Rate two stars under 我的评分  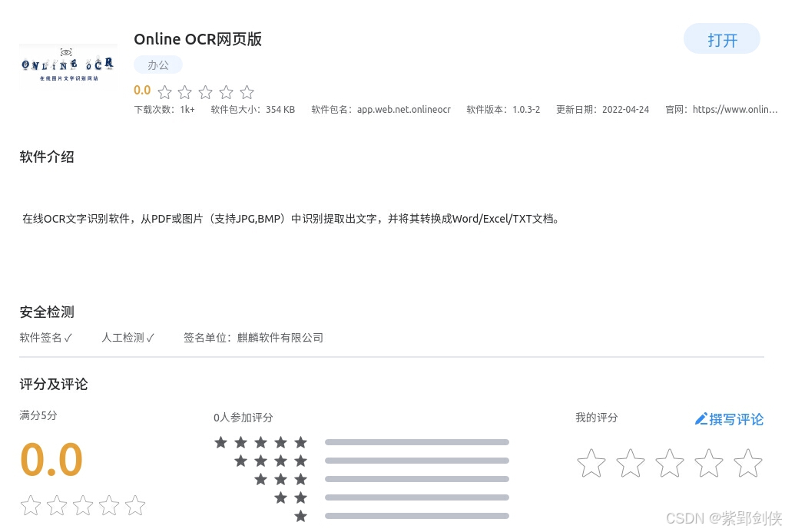pos(631,463)
